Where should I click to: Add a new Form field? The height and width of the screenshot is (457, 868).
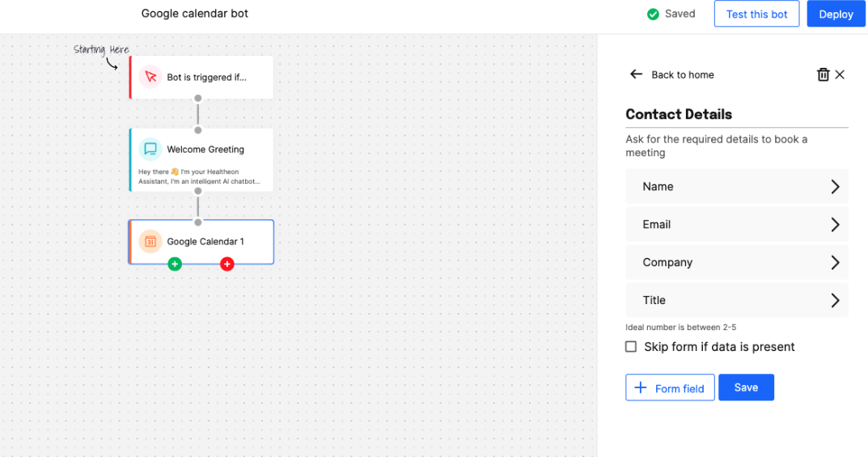coord(670,387)
